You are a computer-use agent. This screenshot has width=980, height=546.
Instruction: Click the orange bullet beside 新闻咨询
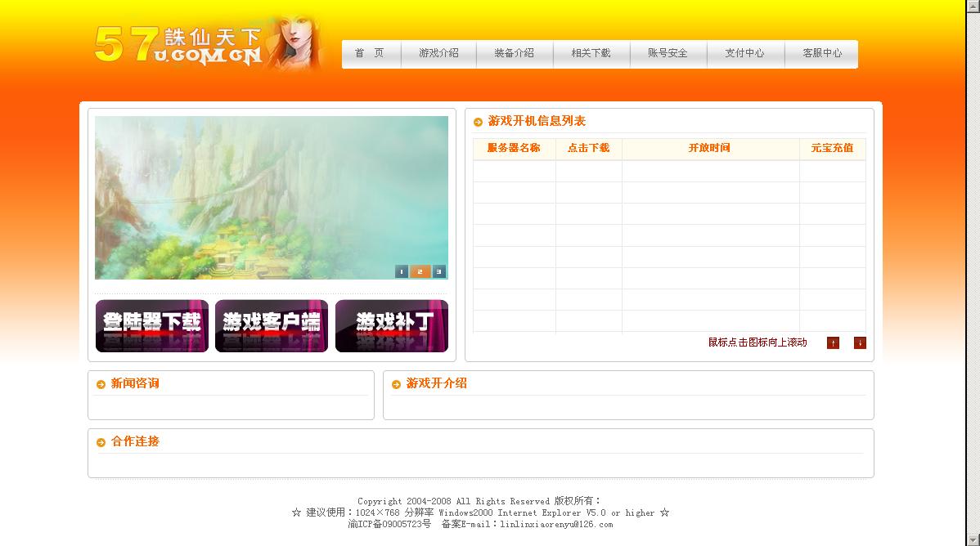[x=101, y=384]
